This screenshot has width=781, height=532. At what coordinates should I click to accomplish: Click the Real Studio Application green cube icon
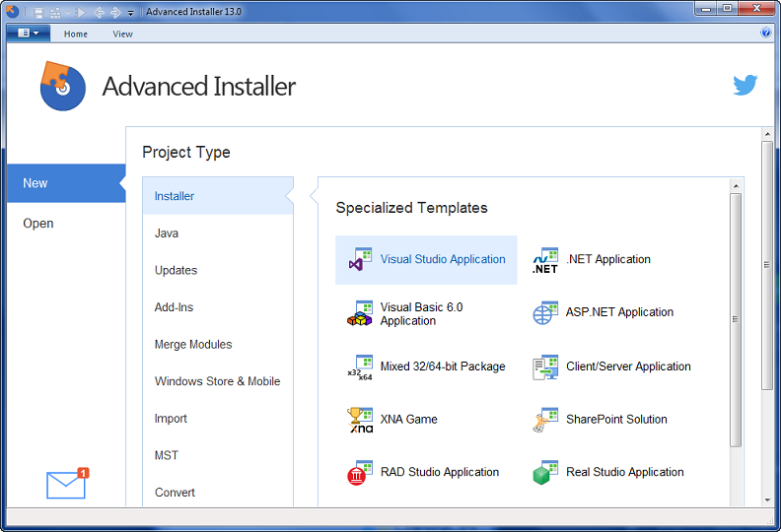545,473
